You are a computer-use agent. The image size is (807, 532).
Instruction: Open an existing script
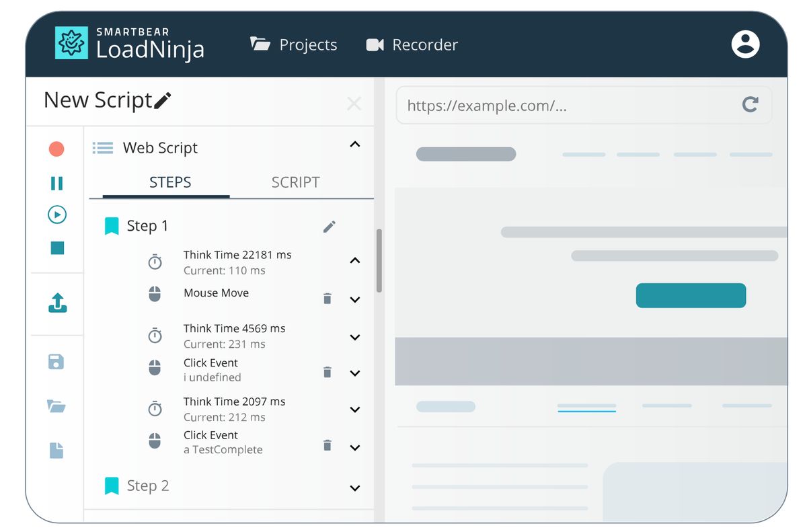click(x=56, y=406)
